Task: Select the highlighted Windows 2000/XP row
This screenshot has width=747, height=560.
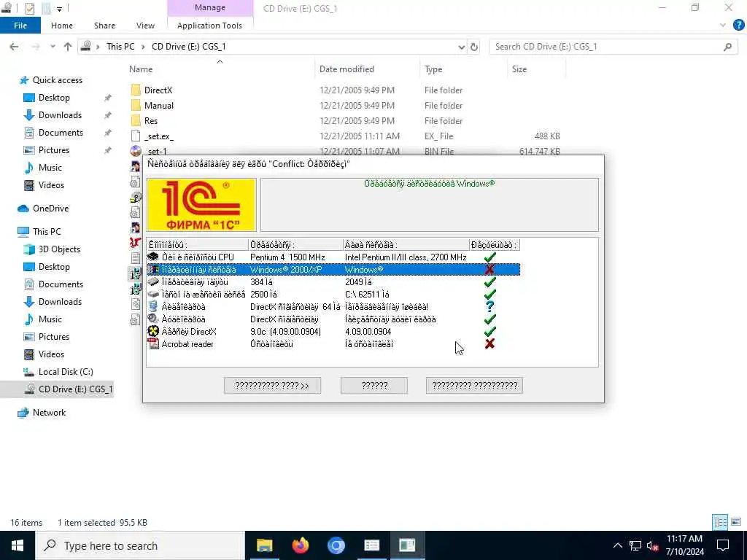Action: pos(333,270)
